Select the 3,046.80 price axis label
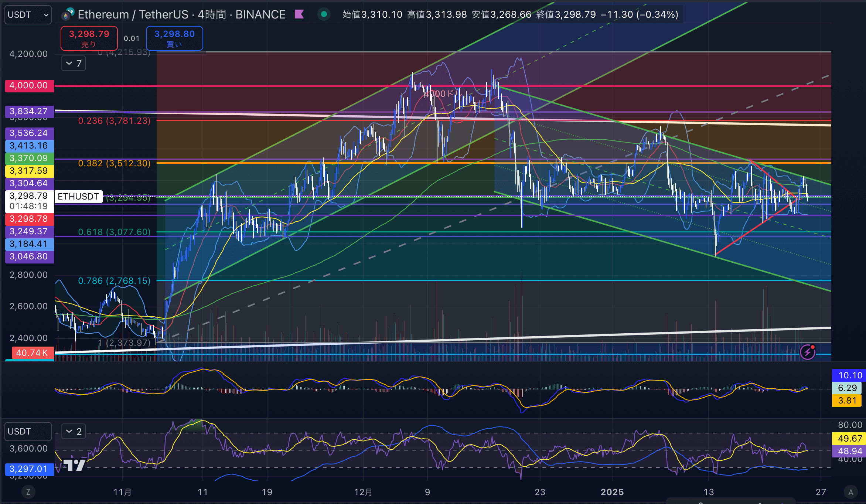 coord(30,256)
